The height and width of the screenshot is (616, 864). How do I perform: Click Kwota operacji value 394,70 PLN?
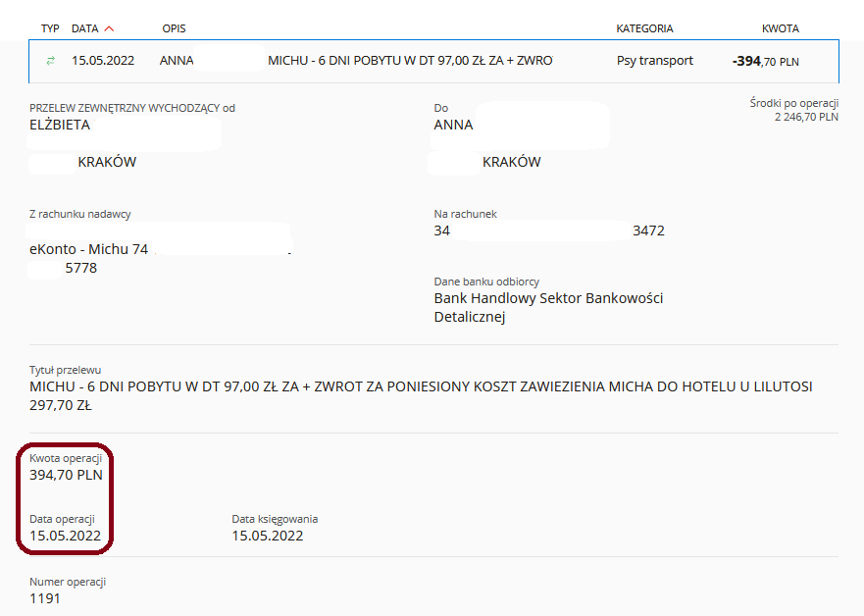[x=66, y=475]
